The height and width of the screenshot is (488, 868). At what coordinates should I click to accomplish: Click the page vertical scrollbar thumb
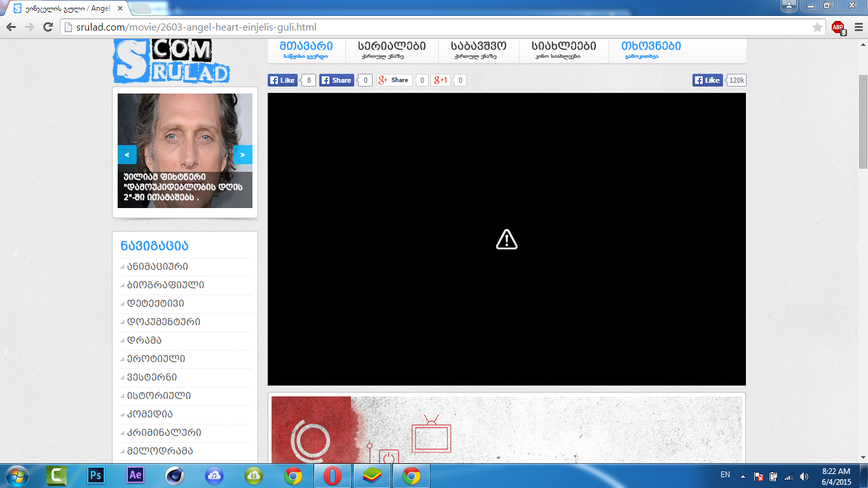[x=863, y=121]
